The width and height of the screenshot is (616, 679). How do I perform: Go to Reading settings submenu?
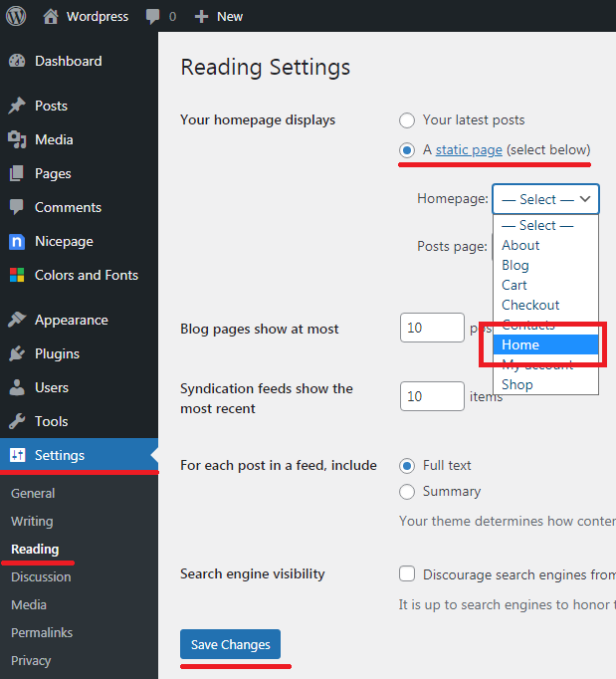[35, 550]
